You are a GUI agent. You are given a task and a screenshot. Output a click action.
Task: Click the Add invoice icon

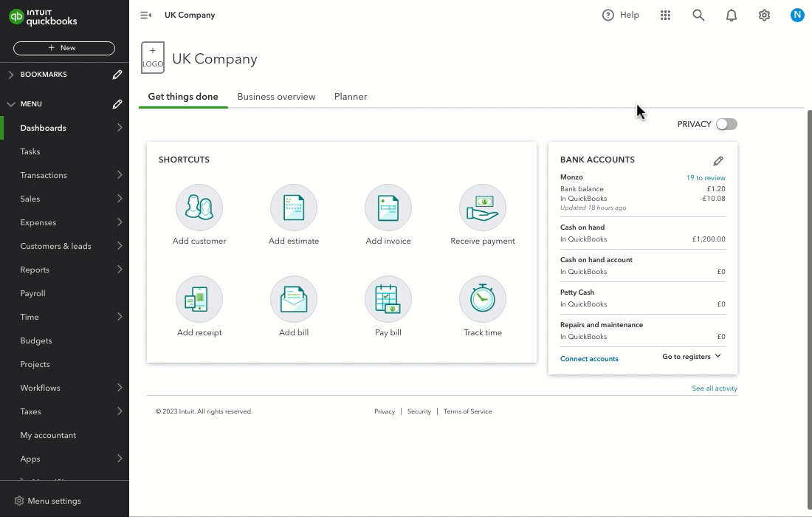coord(388,208)
